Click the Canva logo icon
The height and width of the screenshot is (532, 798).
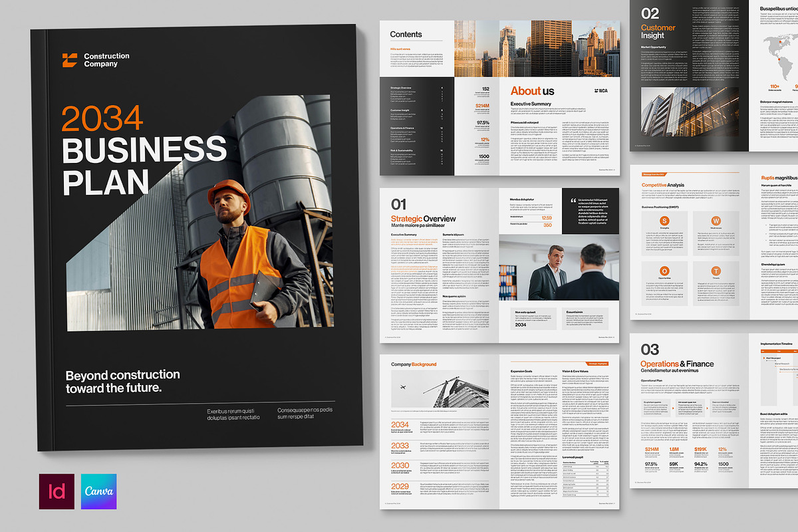point(98,491)
